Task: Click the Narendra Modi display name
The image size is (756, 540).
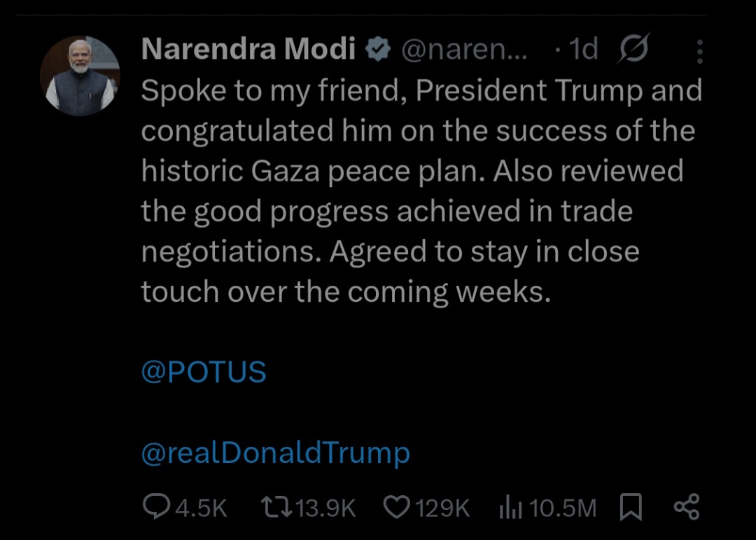Action: pyautogui.click(x=248, y=50)
